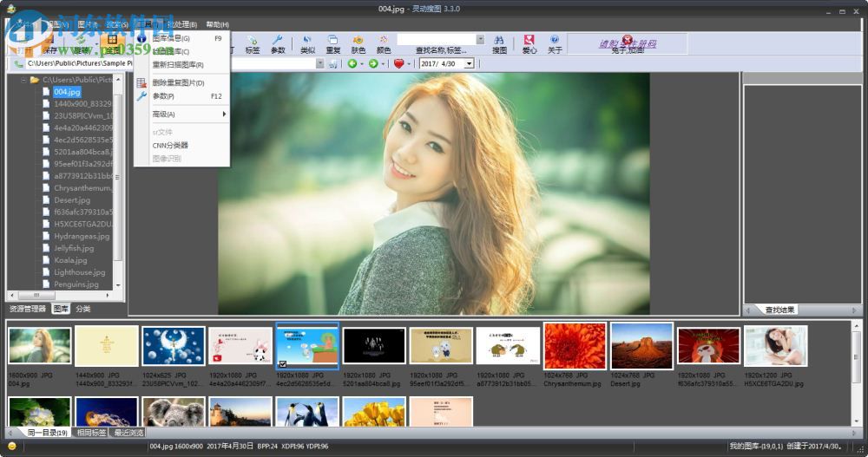Open the date 2017/4/30 dropdown
The height and width of the screenshot is (457, 868).
pos(469,64)
